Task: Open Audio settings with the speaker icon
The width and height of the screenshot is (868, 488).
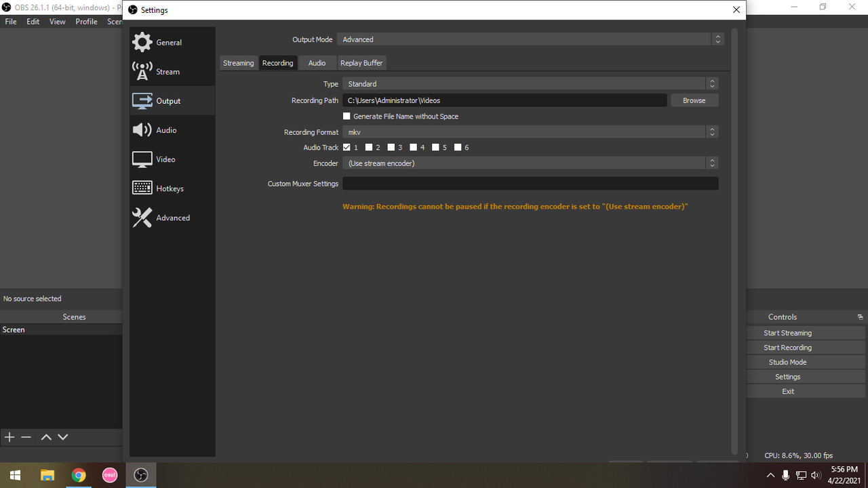Action: (x=142, y=129)
